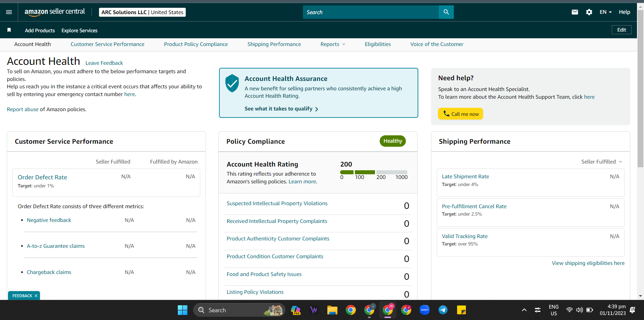Click Explore Services in the top bar

[79, 31]
